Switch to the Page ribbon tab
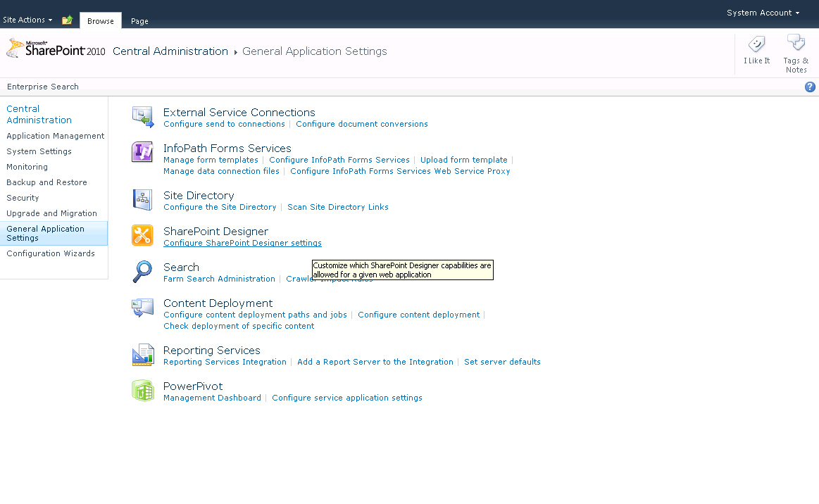Viewport: 819px width, 504px height. [139, 21]
